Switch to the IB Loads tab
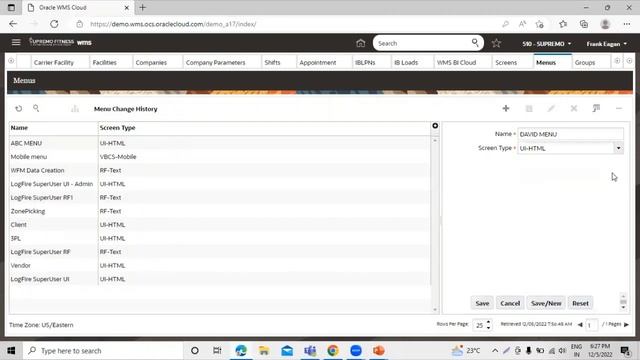This screenshot has width=640, height=360. point(406,62)
